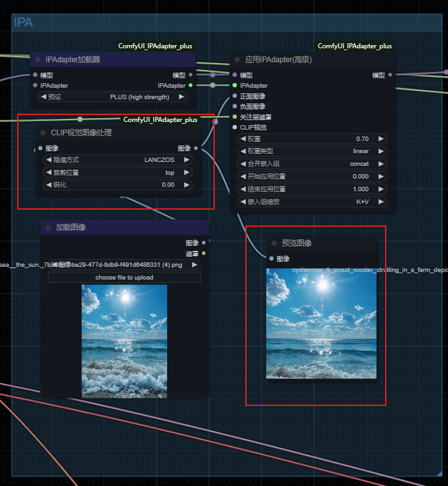This screenshot has height=486, width=448.
Task: Click 模型 output socket on 应用IPAdapter(高级)
Action: (x=390, y=75)
